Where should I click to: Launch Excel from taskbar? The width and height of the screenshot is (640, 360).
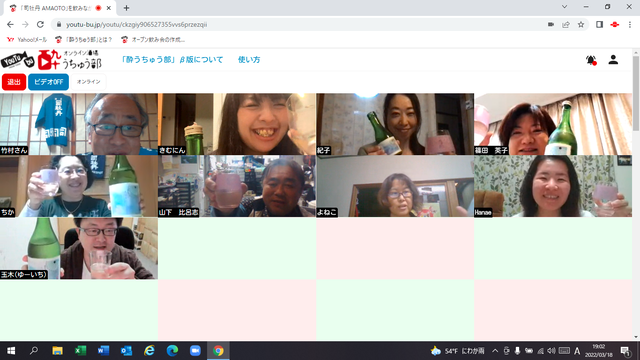tap(80, 351)
